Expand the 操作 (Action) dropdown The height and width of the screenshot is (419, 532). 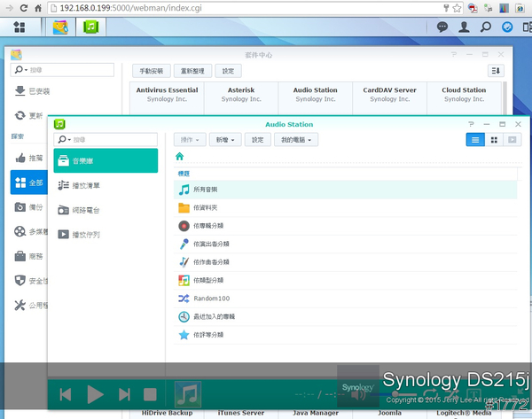point(190,140)
